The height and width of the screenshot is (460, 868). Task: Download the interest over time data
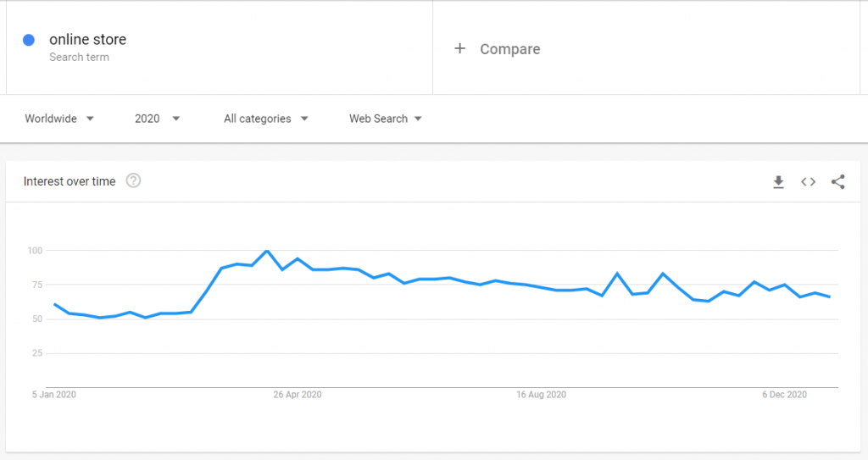coord(778,181)
